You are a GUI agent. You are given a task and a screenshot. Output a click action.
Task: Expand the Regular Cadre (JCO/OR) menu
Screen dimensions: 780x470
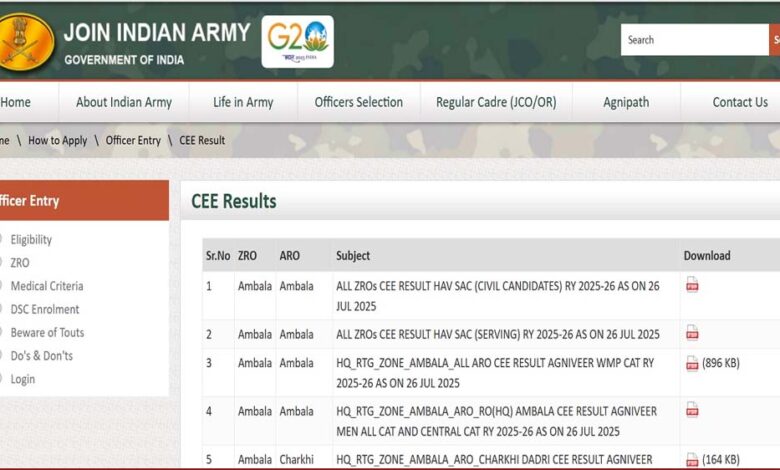(496, 102)
